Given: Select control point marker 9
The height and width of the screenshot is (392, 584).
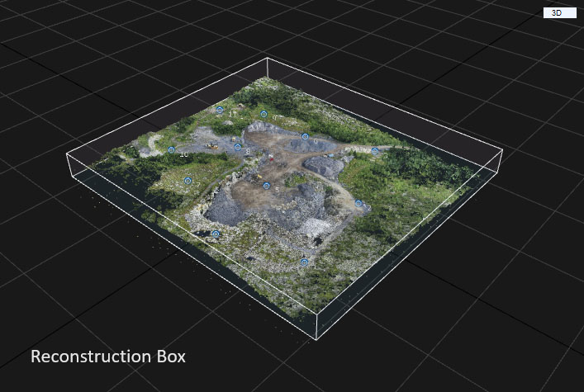Looking at the screenshot, I should pyautogui.click(x=264, y=114).
